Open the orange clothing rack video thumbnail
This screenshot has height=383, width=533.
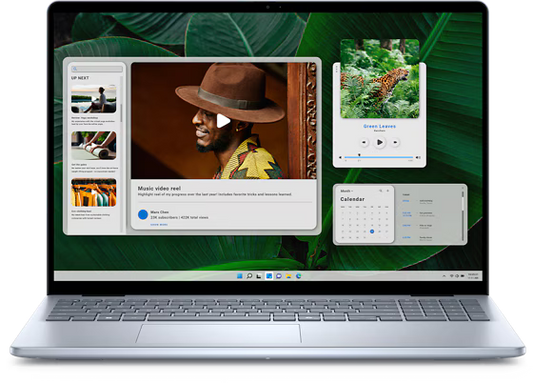[x=93, y=192]
